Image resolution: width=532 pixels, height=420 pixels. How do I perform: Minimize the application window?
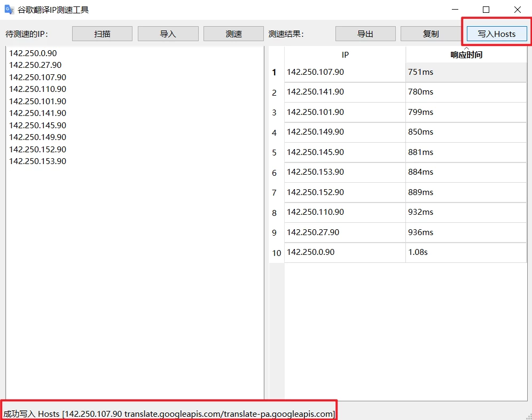pos(455,10)
